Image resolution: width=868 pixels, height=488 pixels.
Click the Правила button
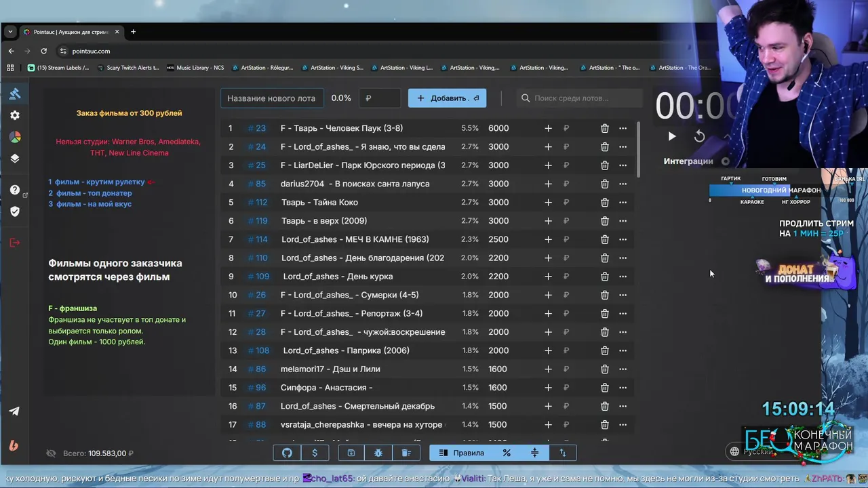(x=461, y=453)
